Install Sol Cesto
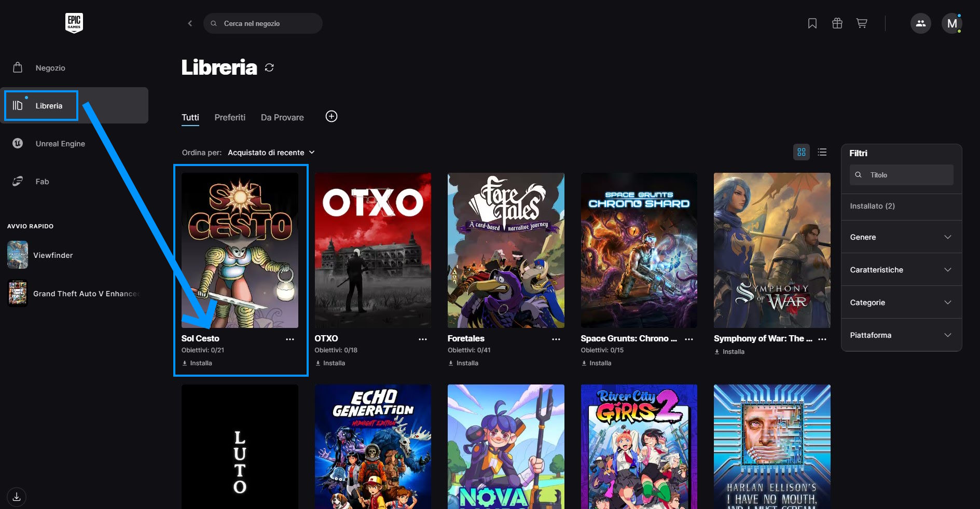This screenshot has width=980, height=509. point(197,363)
